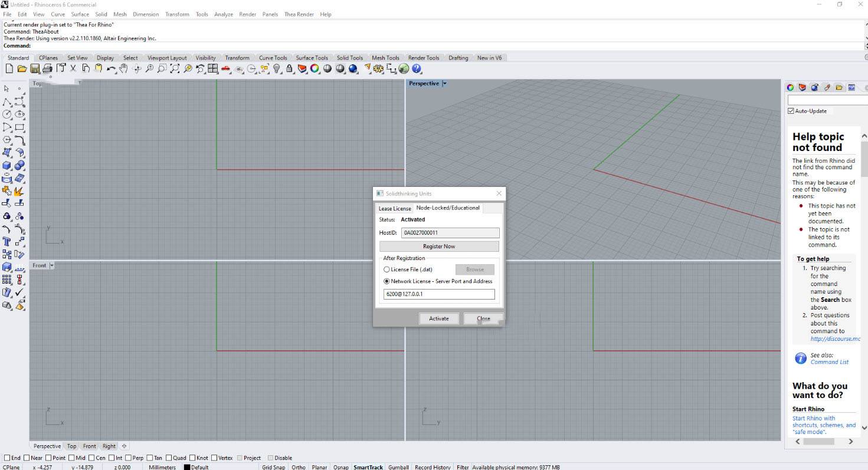Select the Pan hand tool

[x=123, y=69]
